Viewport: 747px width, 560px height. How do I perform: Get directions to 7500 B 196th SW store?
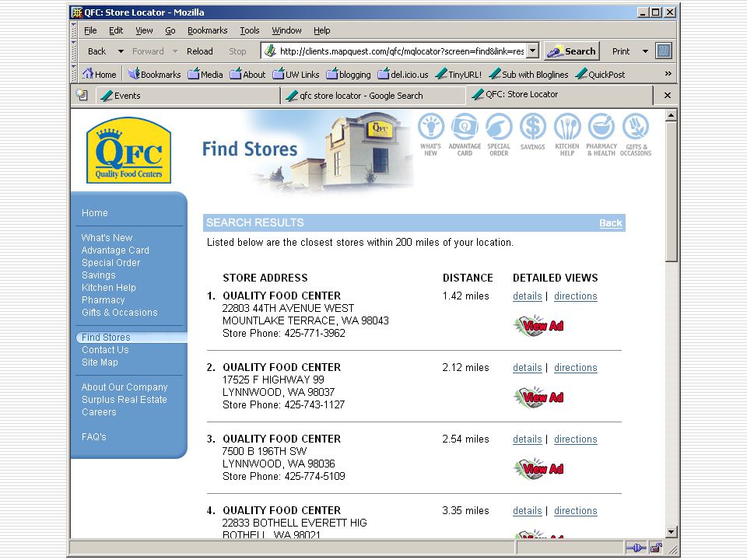pos(576,439)
